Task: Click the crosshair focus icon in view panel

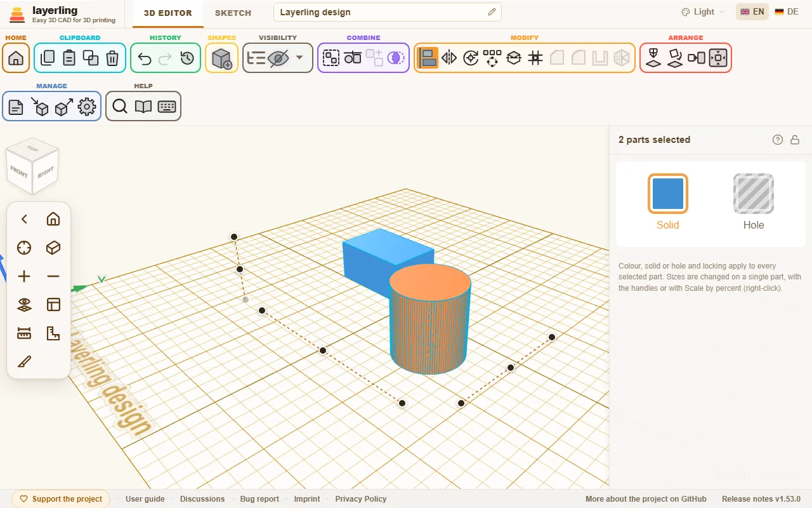Action: pyautogui.click(x=24, y=248)
